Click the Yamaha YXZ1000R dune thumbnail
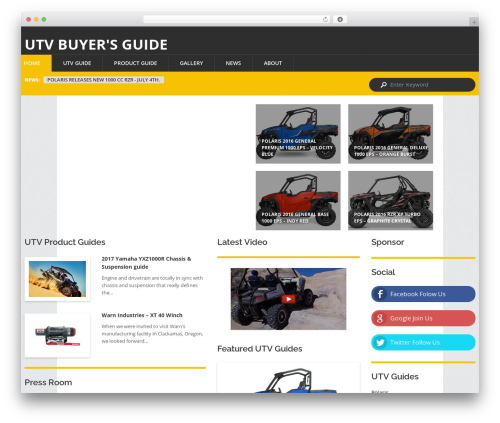 (x=57, y=279)
